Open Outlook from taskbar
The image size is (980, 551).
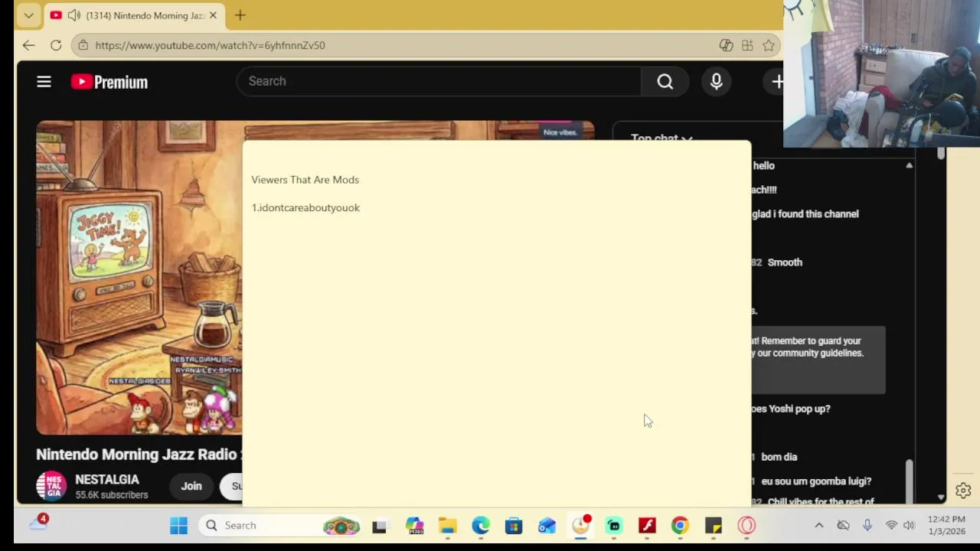[x=547, y=526]
